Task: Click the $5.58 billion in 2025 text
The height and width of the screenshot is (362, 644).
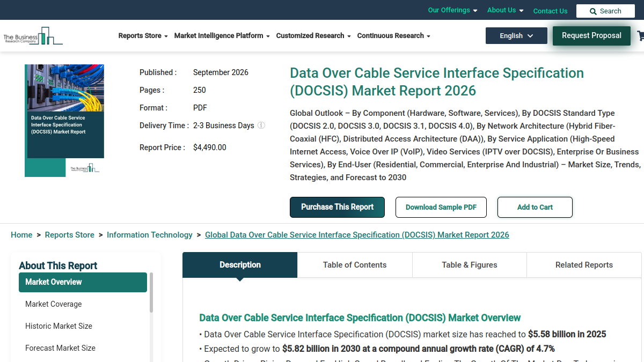Action: (567, 334)
